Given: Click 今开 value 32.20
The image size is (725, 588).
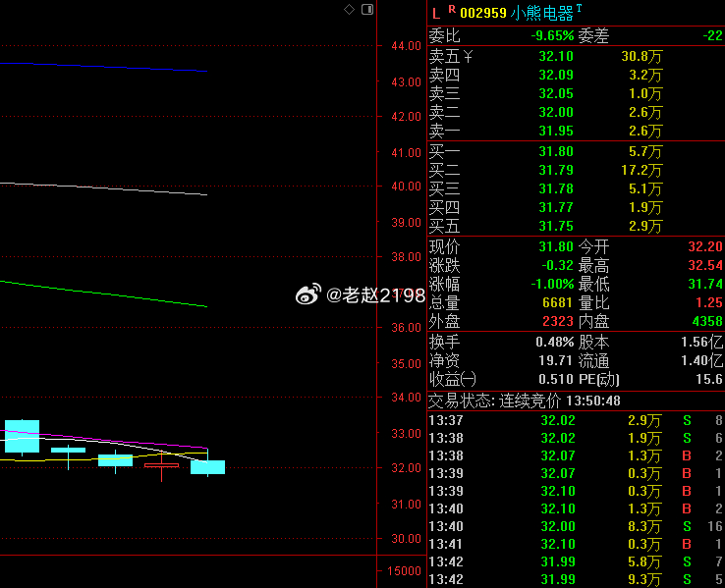Looking at the screenshot, I should click(x=705, y=246).
